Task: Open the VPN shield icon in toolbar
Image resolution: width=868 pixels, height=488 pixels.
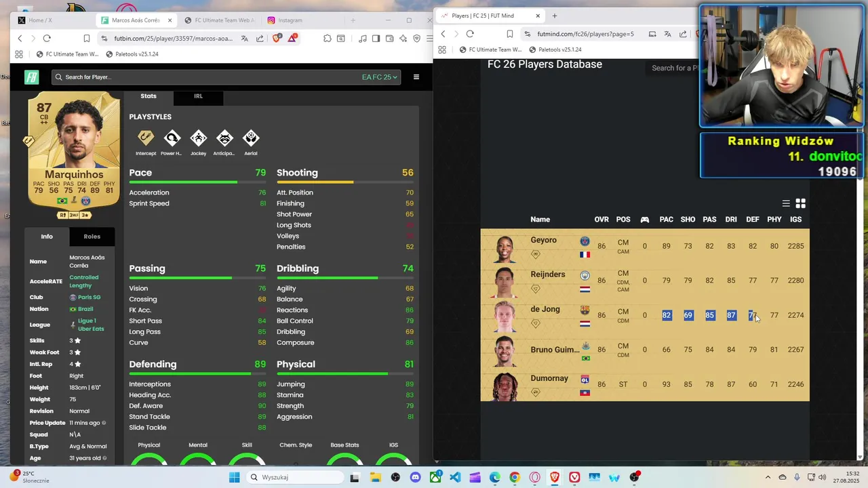Action: coord(416,39)
